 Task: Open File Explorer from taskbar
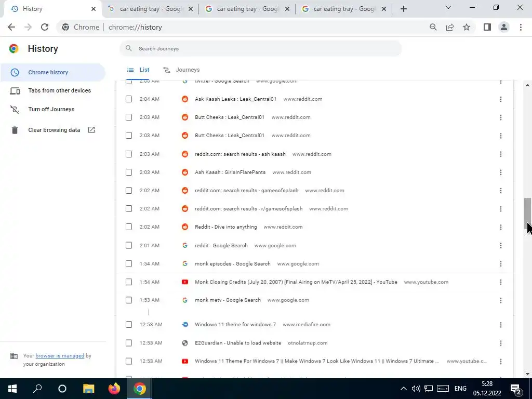(x=88, y=389)
